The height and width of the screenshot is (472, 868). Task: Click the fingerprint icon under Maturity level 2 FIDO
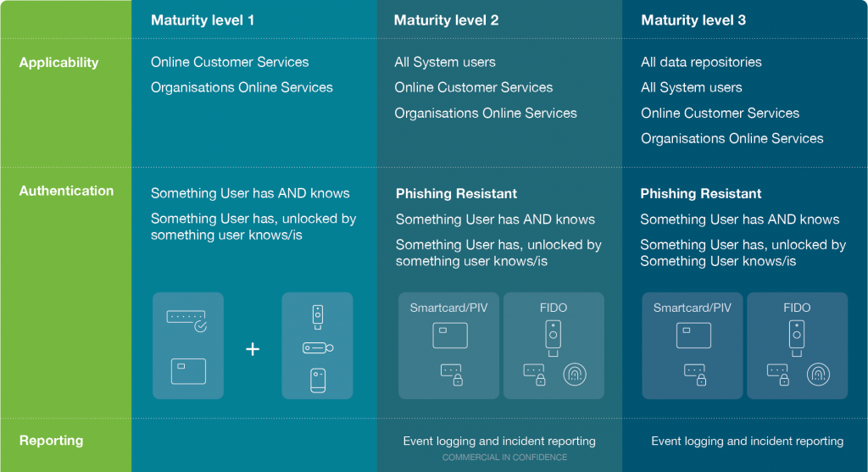coord(575,374)
